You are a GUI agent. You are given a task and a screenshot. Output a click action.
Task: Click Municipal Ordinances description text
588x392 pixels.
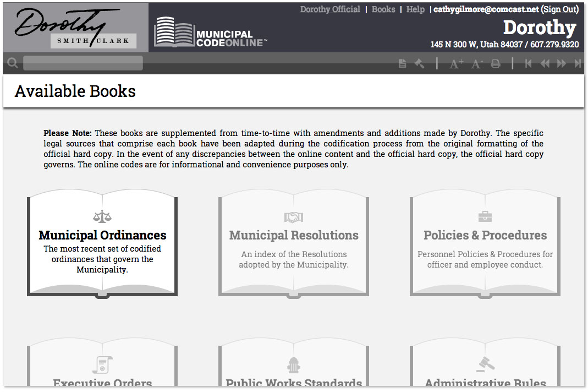102,259
